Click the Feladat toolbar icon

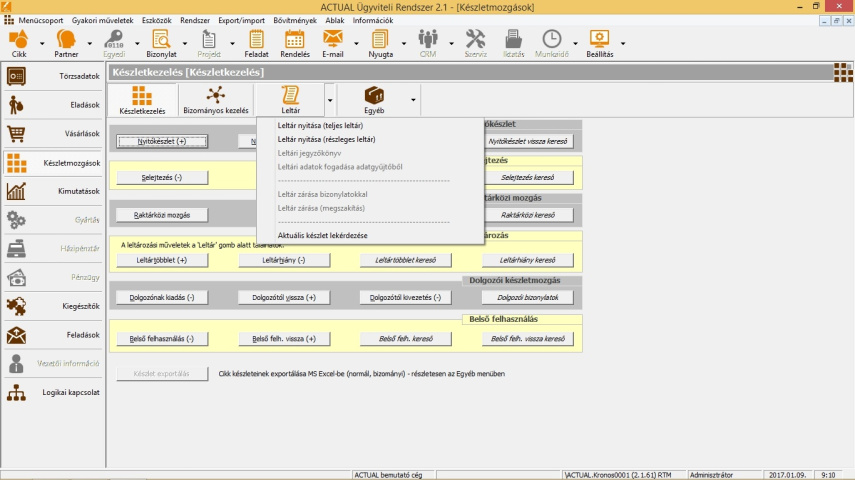(x=256, y=42)
